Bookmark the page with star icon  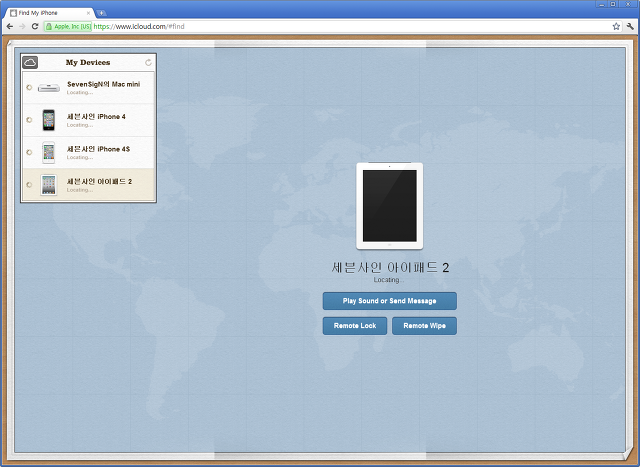tap(616, 27)
